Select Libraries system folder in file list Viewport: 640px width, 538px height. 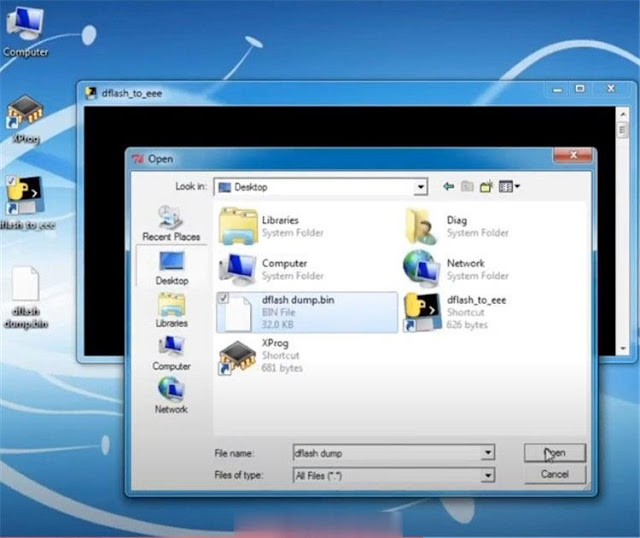coord(271,226)
